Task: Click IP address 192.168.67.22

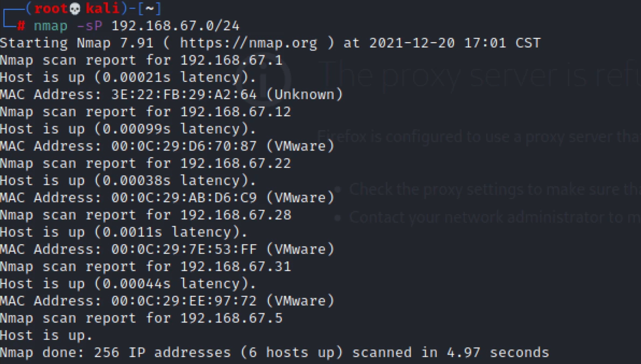Action: pyautogui.click(x=235, y=164)
